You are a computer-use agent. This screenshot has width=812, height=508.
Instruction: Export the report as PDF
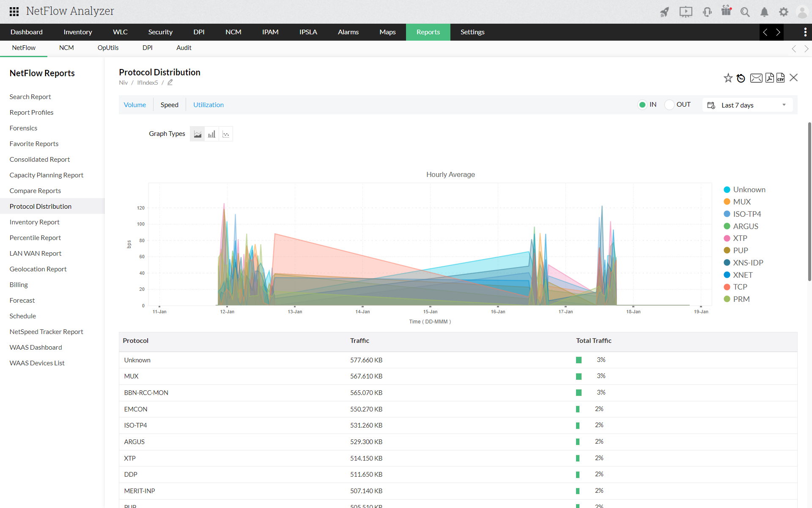pos(769,78)
